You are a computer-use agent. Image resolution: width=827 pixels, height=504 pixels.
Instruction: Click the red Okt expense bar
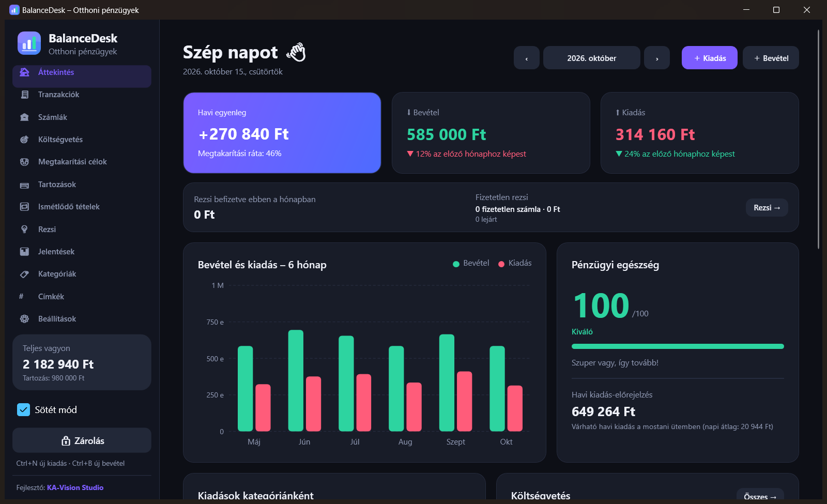point(515,408)
